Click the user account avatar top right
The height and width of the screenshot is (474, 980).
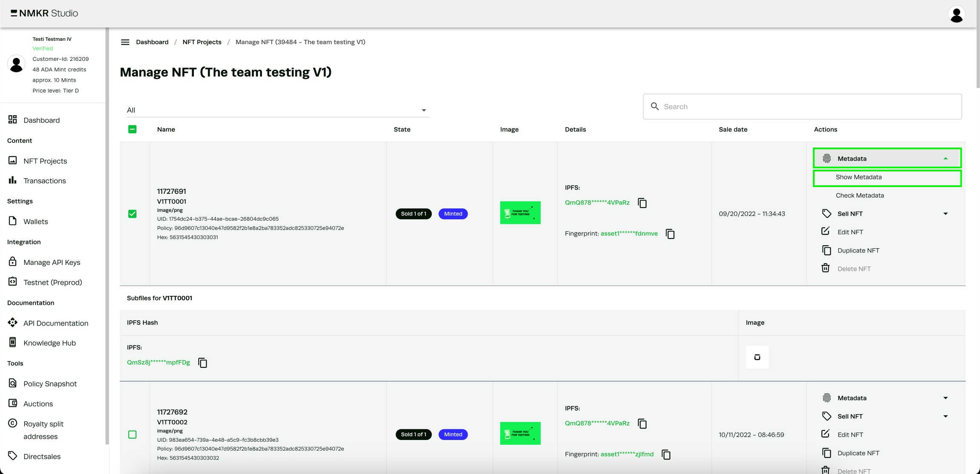(x=956, y=14)
